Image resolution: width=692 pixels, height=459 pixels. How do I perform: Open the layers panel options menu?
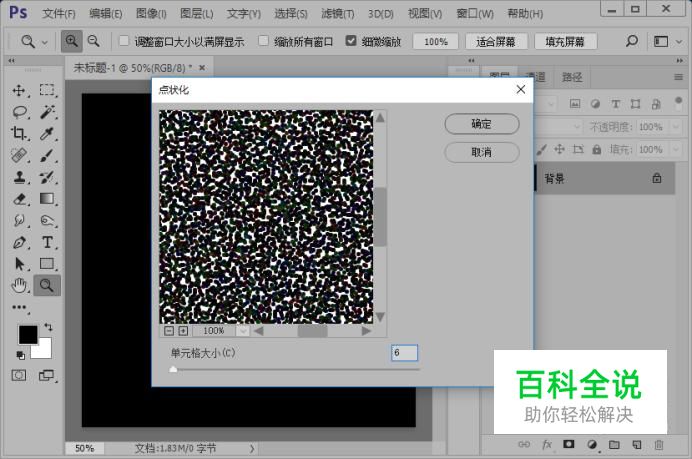[x=678, y=77]
